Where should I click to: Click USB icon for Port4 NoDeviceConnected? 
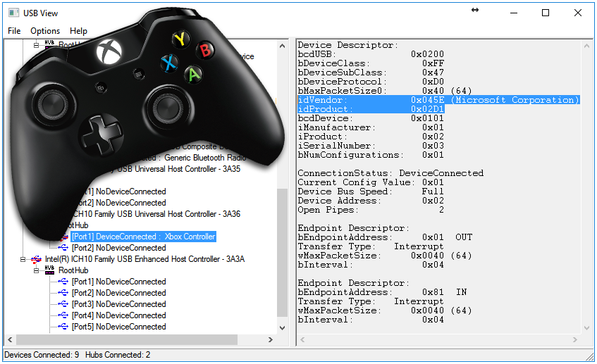click(x=63, y=315)
